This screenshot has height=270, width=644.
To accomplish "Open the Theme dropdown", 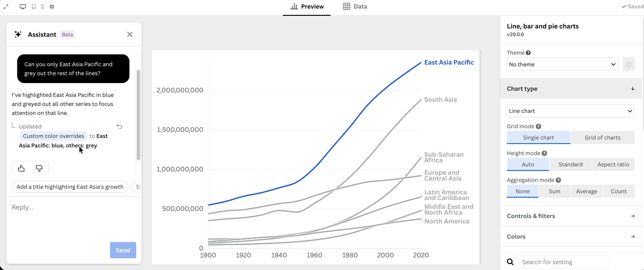I will point(562,64).
